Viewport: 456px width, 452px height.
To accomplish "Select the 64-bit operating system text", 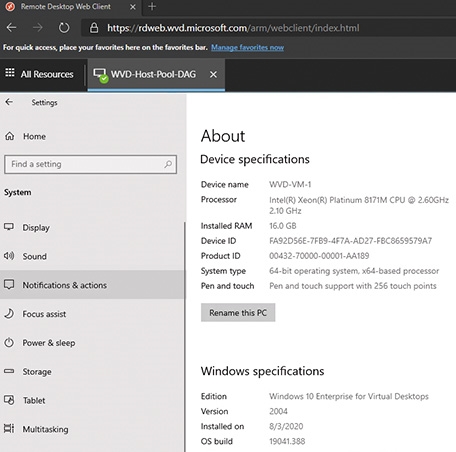I will coord(354,271).
